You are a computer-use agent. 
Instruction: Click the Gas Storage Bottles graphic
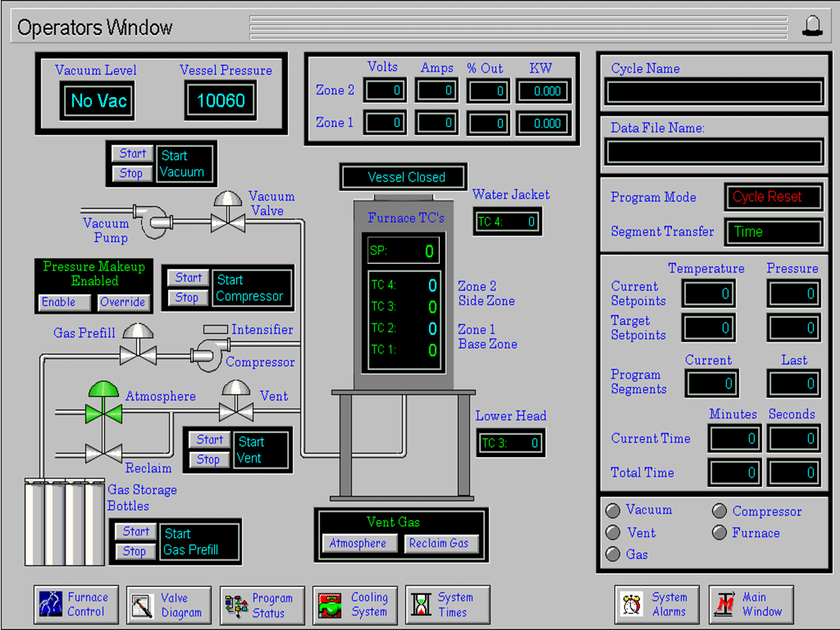(64, 522)
